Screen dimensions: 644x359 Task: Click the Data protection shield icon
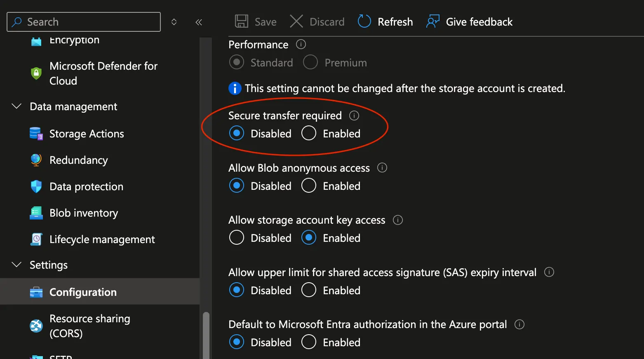[x=36, y=187]
